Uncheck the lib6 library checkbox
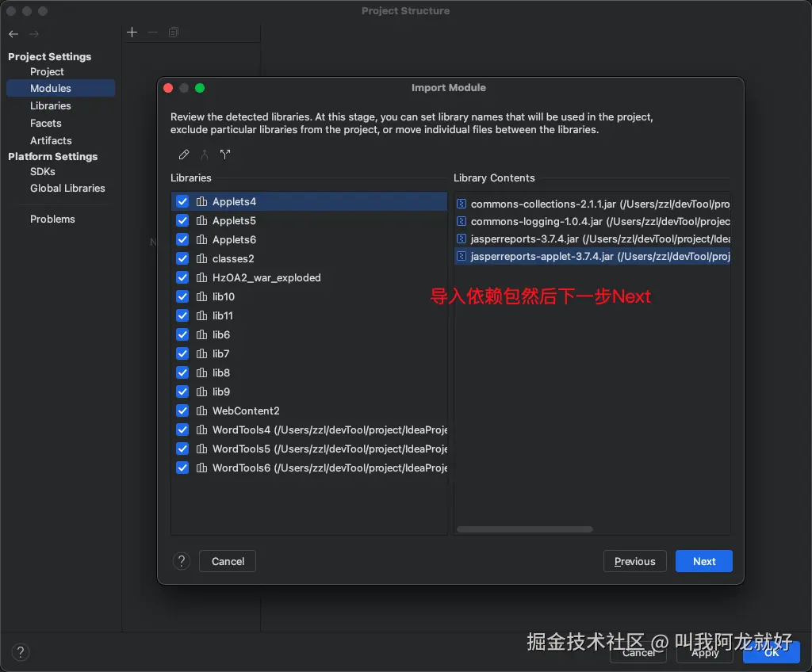Image resolution: width=812 pixels, height=672 pixels. tap(182, 334)
